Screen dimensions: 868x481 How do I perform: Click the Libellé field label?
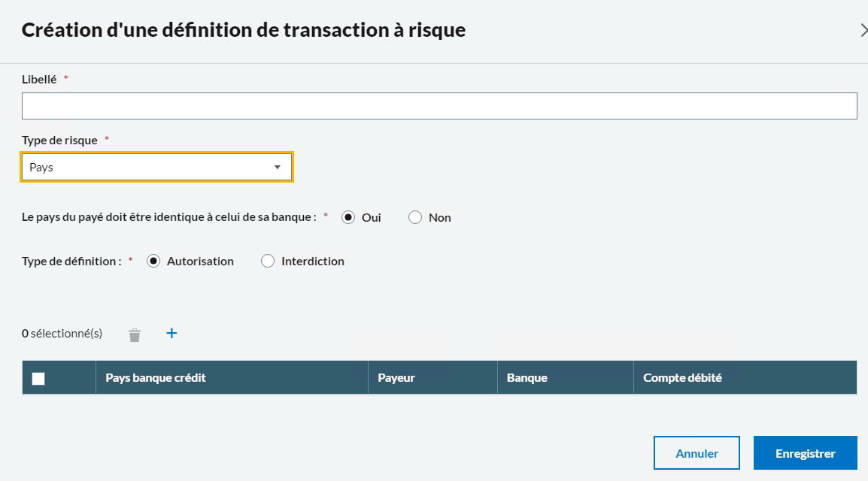[x=39, y=79]
